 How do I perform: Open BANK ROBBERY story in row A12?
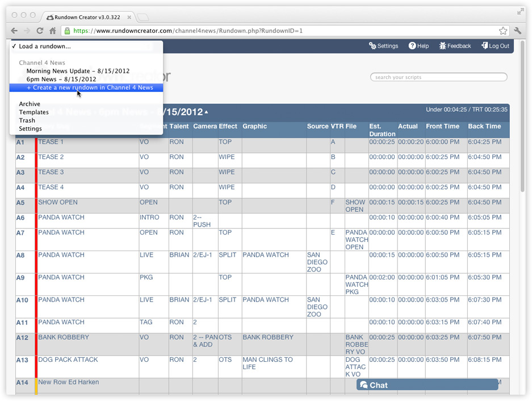(x=64, y=337)
